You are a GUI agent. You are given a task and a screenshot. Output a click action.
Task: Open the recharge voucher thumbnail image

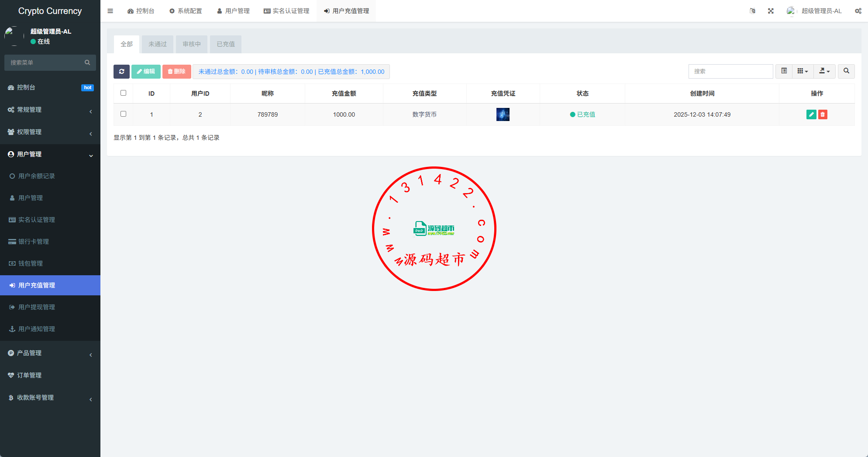pyautogui.click(x=503, y=114)
